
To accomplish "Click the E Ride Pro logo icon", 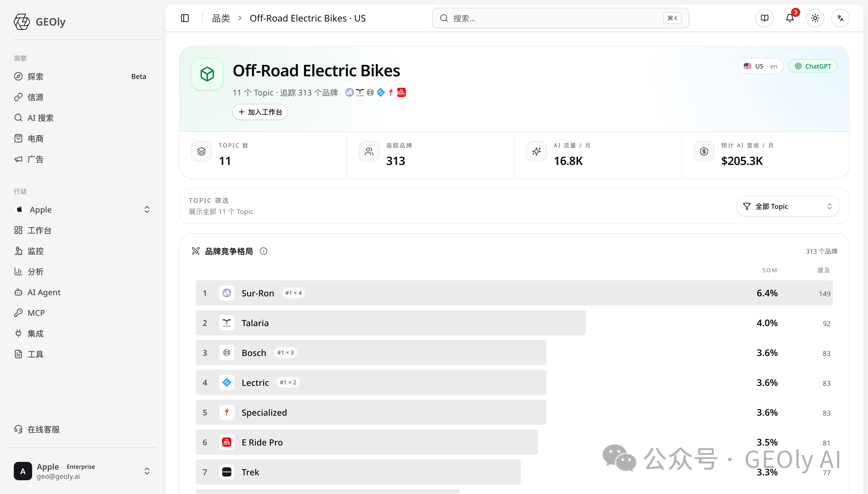I will pos(227,442).
